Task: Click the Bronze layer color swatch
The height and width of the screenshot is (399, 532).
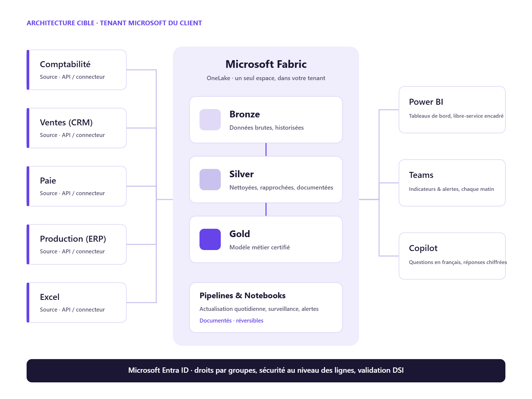Action: click(210, 120)
